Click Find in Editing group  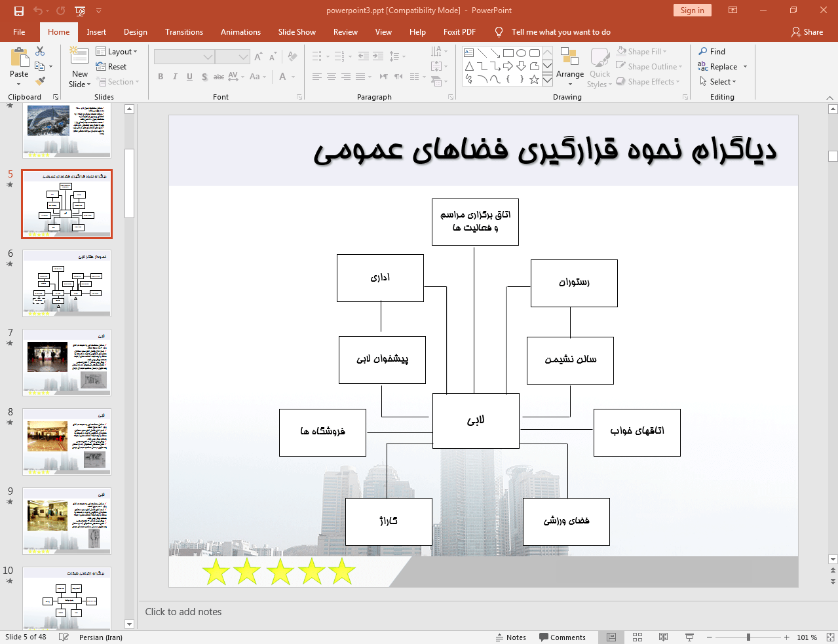712,52
